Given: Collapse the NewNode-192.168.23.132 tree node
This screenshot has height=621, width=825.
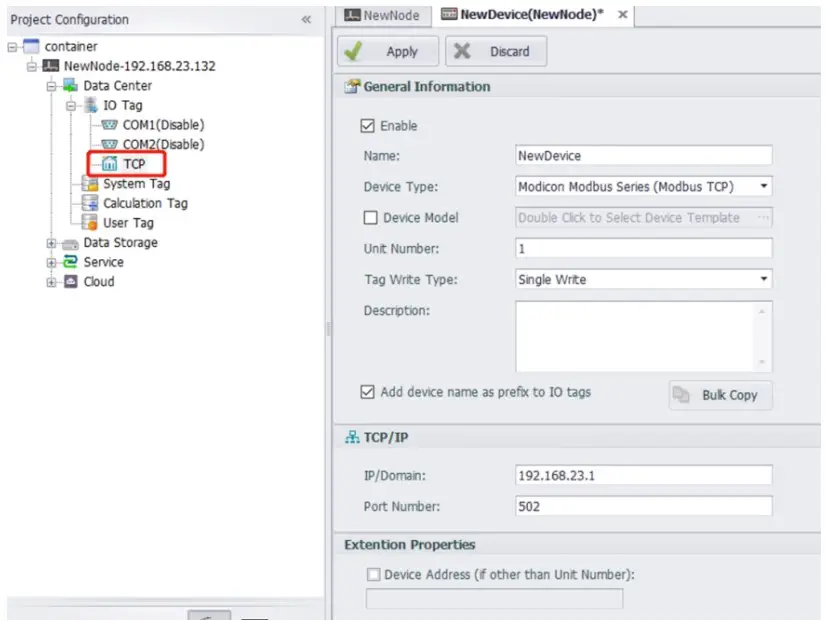Looking at the screenshot, I should pyautogui.click(x=32, y=67).
